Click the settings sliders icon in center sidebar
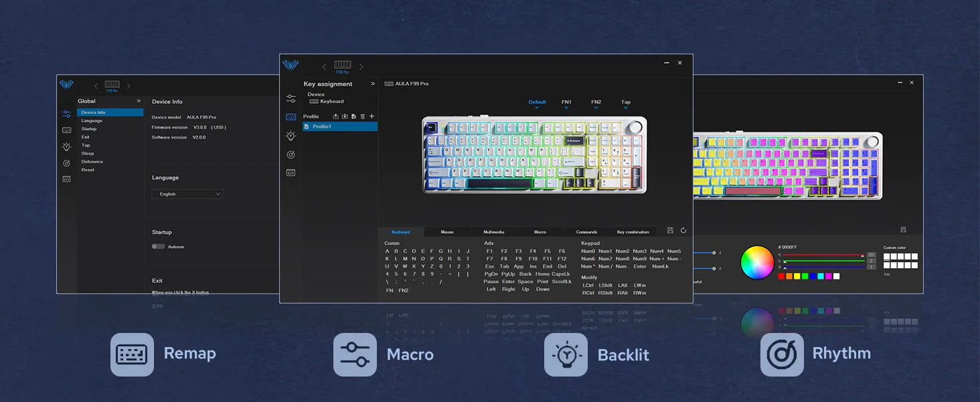Image resolution: width=980 pixels, height=402 pixels. [x=291, y=98]
